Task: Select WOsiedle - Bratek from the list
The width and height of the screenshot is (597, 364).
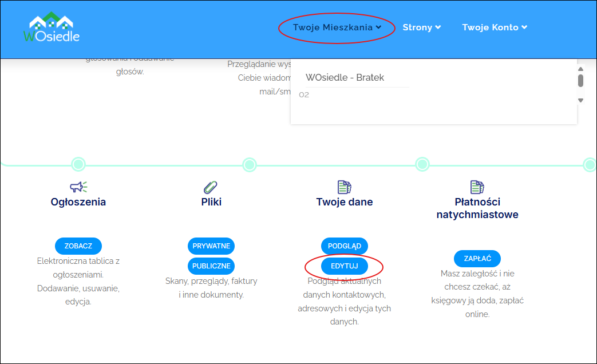Action: pos(345,77)
